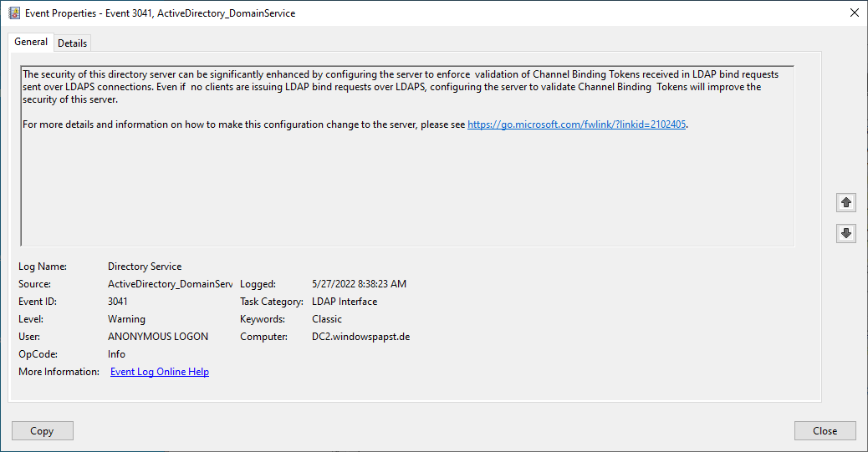Switch to the General tab
Viewport: 868px width, 452px height.
click(x=31, y=42)
